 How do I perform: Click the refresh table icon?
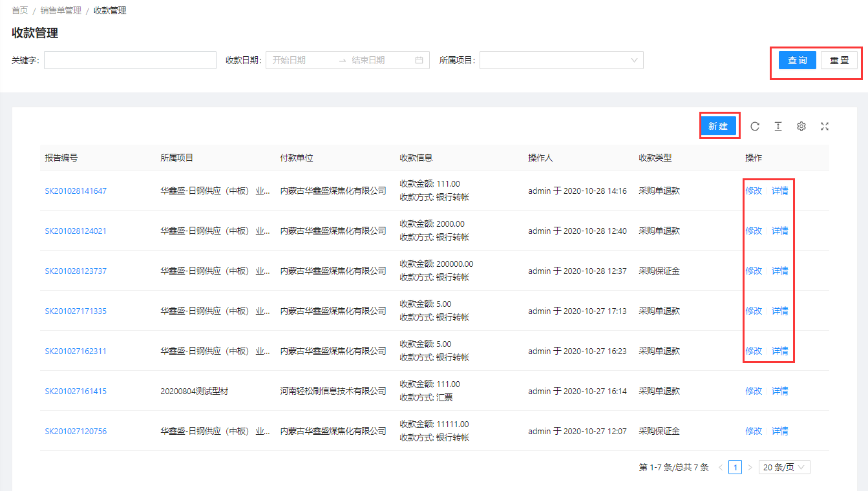[755, 127]
